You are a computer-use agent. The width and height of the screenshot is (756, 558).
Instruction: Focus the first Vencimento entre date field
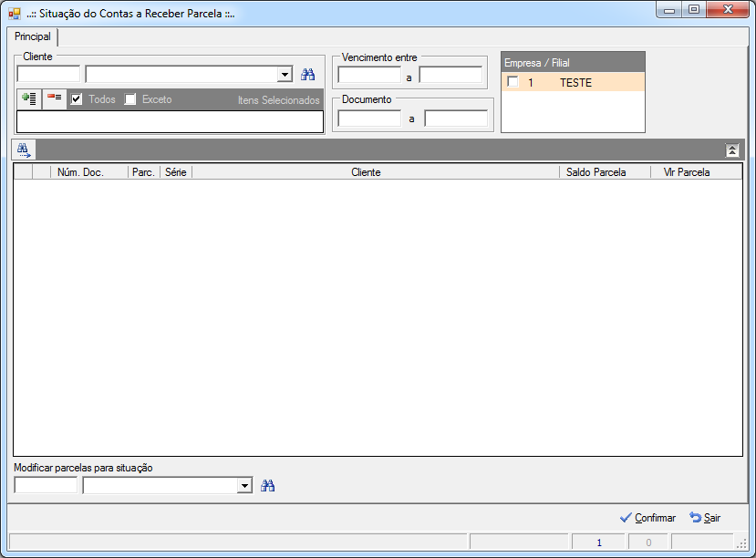(369, 75)
